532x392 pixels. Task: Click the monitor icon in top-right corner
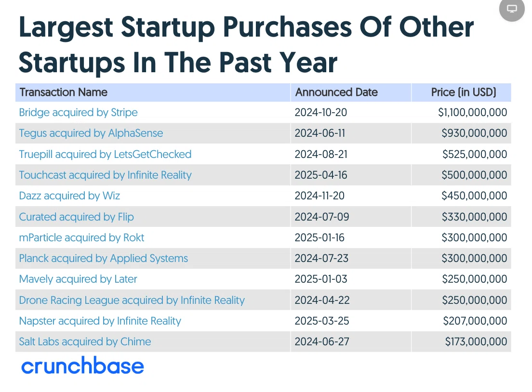point(512,9)
